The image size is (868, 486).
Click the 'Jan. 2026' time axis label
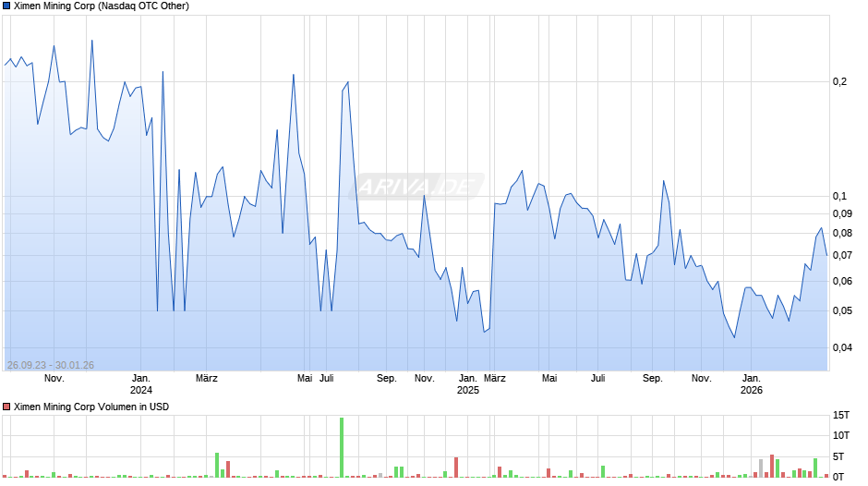click(752, 384)
